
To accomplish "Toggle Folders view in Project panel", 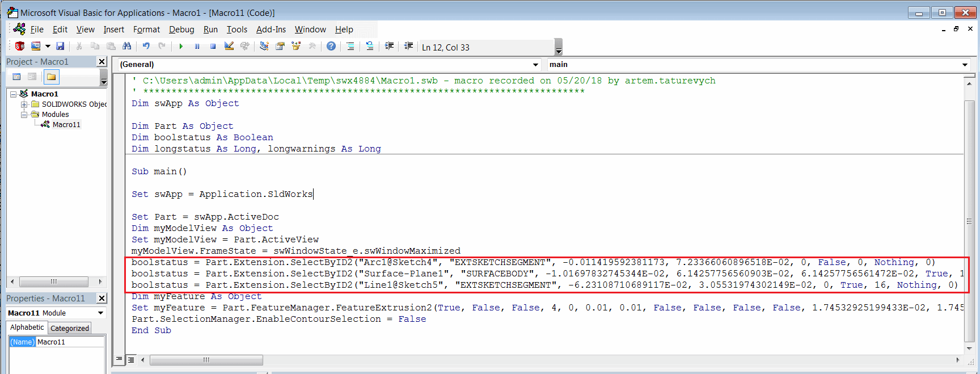I will click(x=51, y=77).
